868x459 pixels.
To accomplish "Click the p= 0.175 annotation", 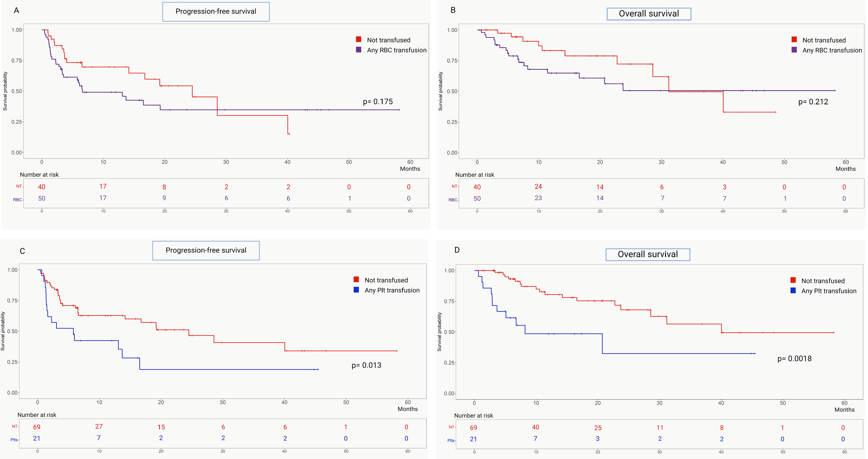I will (378, 102).
